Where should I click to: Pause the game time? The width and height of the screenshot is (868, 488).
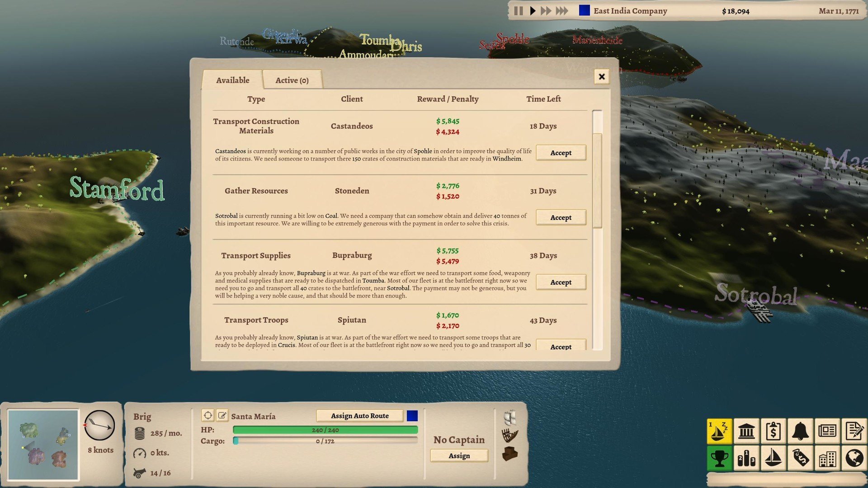(x=518, y=11)
